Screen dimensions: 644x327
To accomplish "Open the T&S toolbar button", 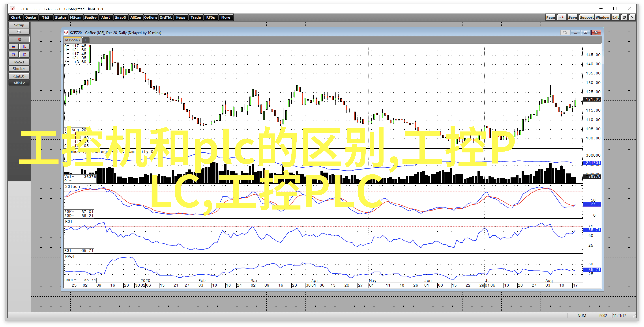I will pos(45,17).
